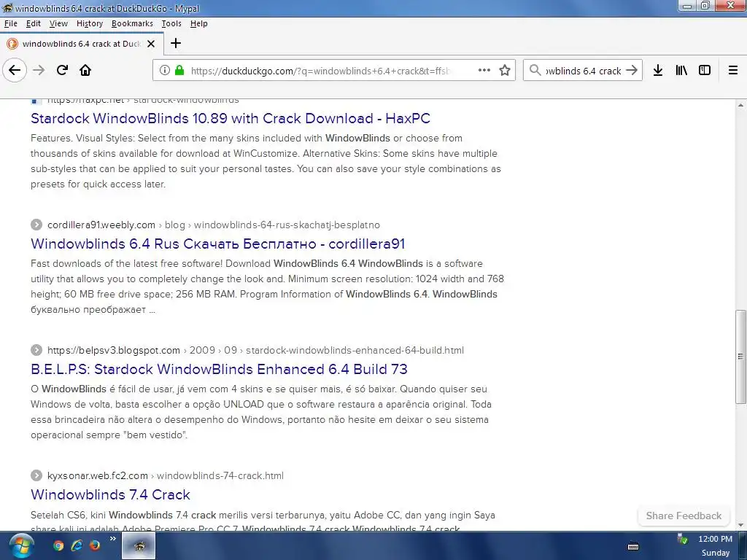Open the Windows Start button

(21, 545)
